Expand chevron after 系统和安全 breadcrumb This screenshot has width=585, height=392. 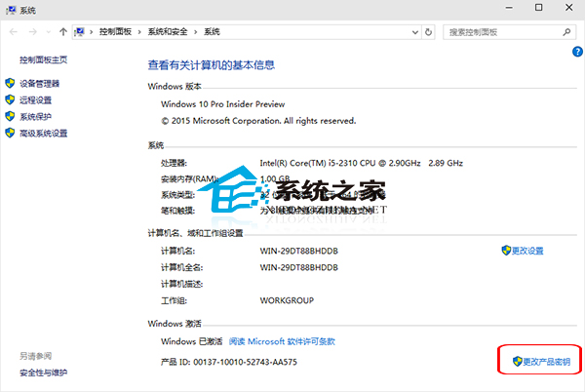(196, 32)
